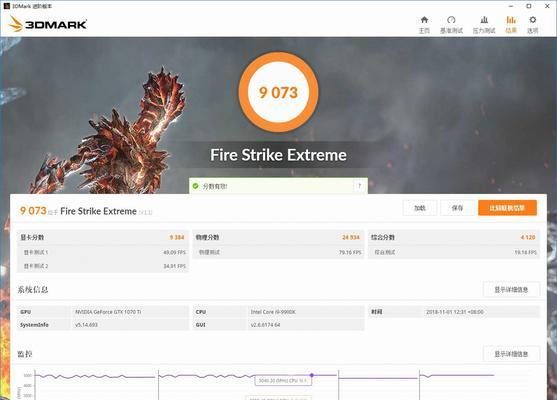Select the GUI version v2.6.6174 64
557x400 pixels.
click(265, 325)
